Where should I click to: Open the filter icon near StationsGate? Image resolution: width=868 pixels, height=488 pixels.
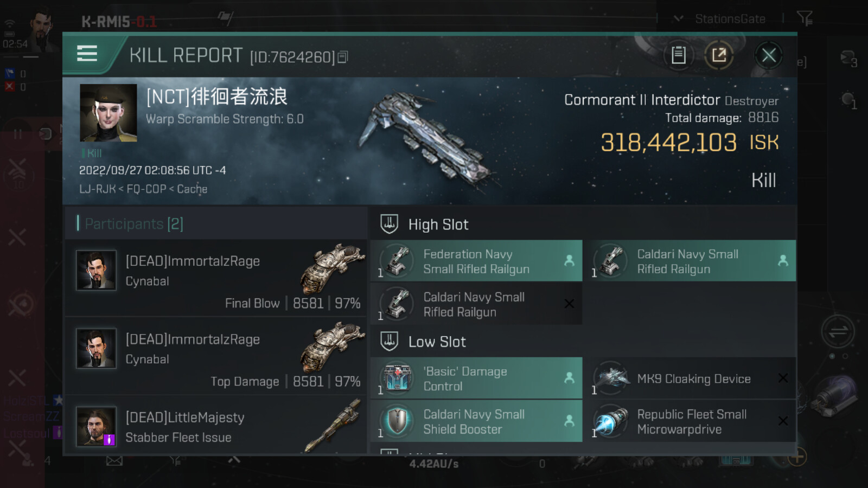[804, 18]
